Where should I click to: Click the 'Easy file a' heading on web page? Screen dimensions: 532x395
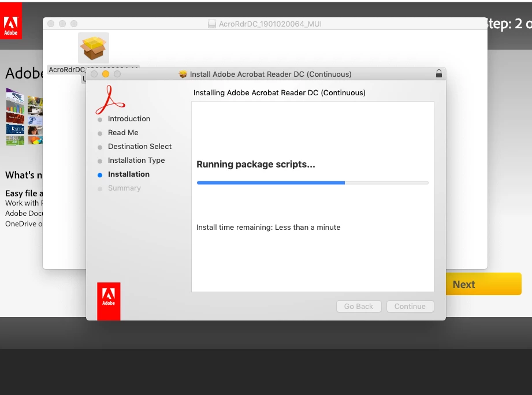(24, 193)
